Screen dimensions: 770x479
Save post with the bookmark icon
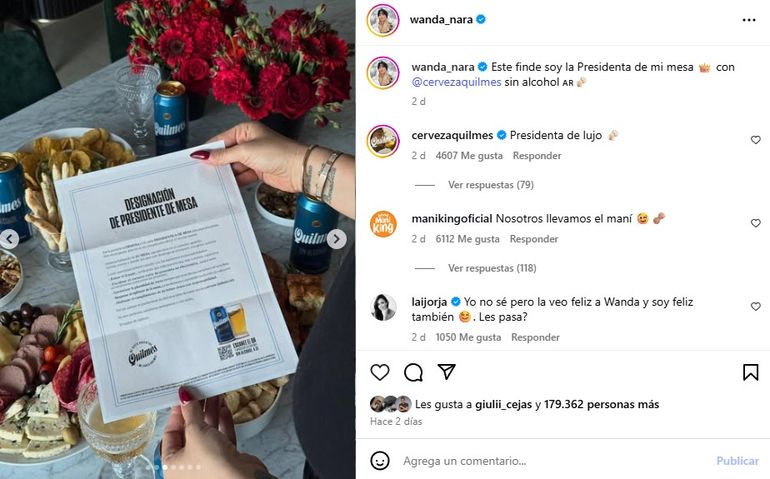click(x=750, y=372)
